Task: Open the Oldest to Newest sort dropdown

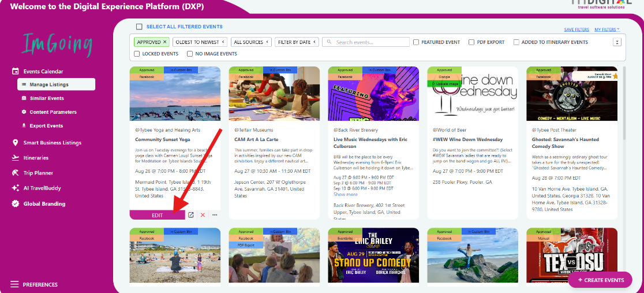Action: [200, 42]
